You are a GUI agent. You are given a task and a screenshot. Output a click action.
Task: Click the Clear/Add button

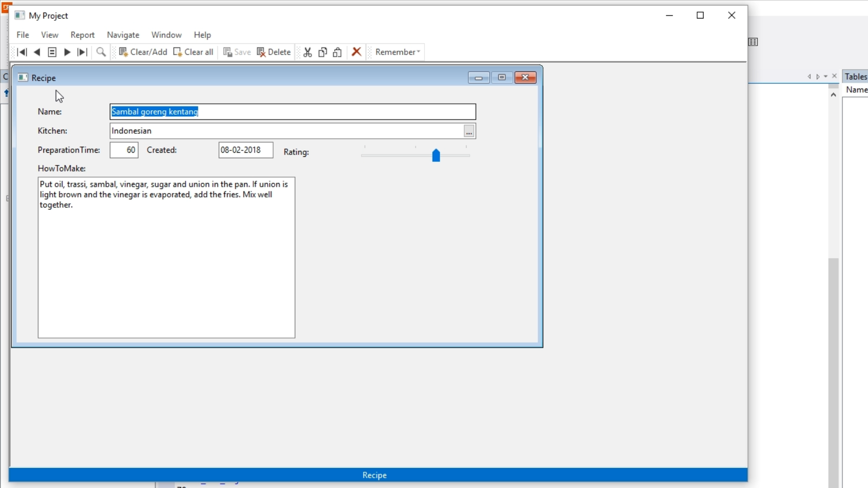point(143,52)
